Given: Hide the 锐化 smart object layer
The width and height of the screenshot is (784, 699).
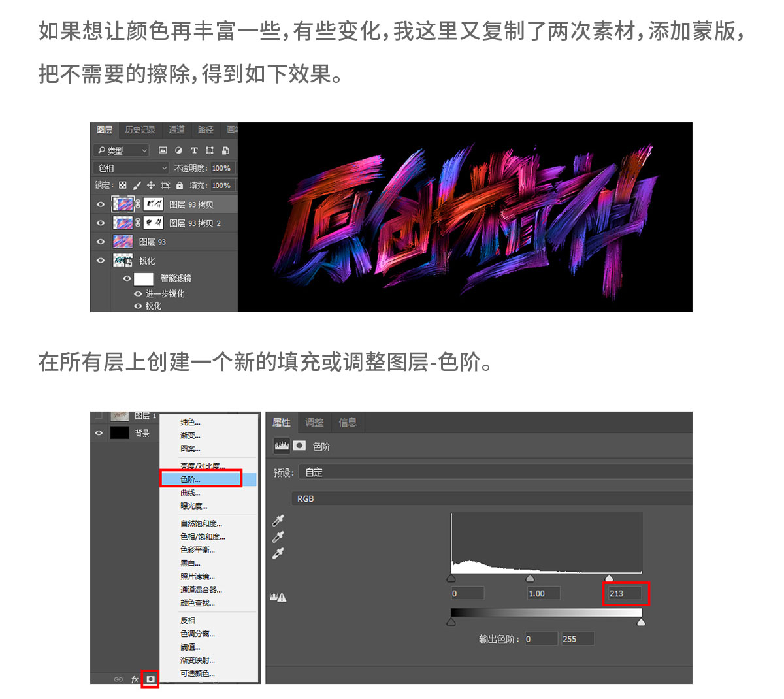Looking at the screenshot, I should click(101, 260).
